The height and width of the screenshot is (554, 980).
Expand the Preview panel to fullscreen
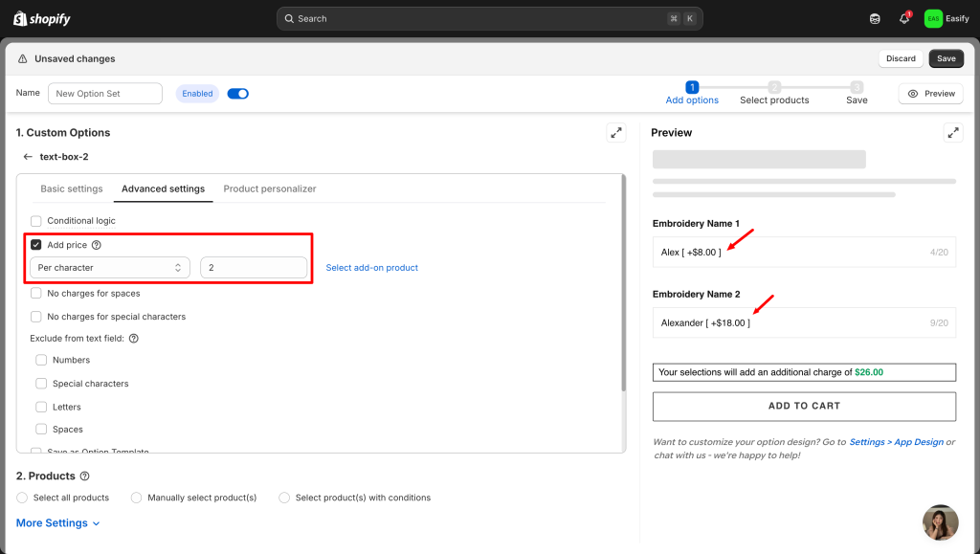[x=952, y=133]
